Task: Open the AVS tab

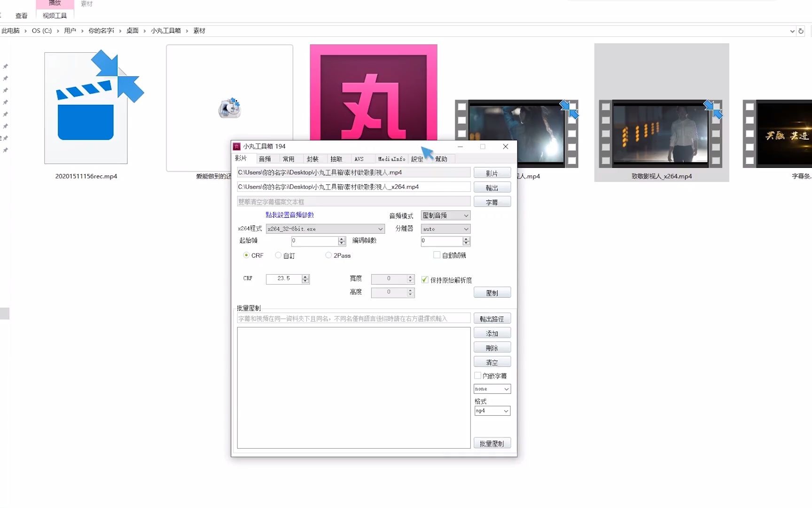Action: click(x=359, y=159)
